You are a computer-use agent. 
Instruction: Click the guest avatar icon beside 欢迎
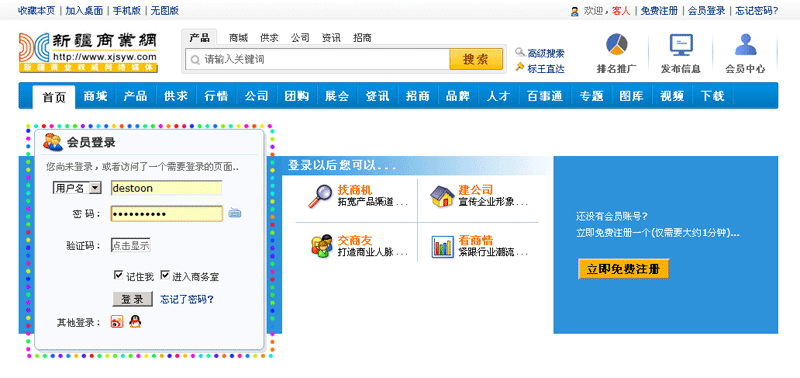[x=574, y=11]
